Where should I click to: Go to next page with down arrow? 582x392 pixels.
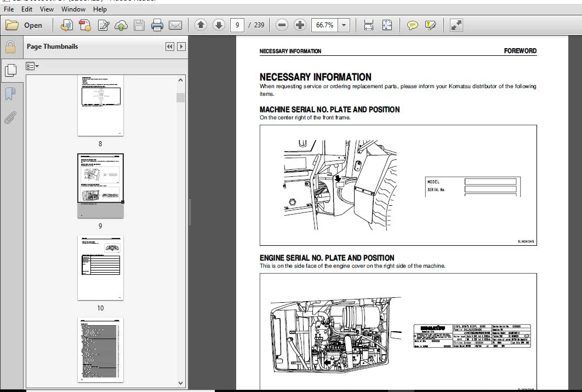pyautogui.click(x=219, y=25)
